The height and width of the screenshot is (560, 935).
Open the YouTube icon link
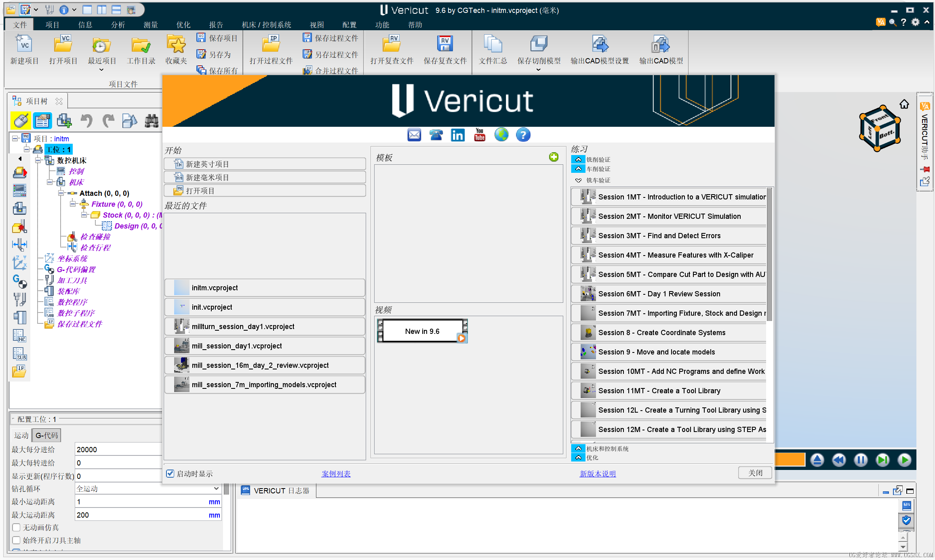pyautogui.click(x=479, y=135)
